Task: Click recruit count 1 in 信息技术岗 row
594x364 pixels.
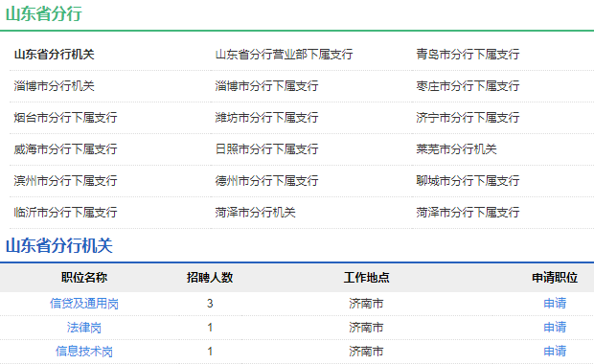Action: point(210,352)
